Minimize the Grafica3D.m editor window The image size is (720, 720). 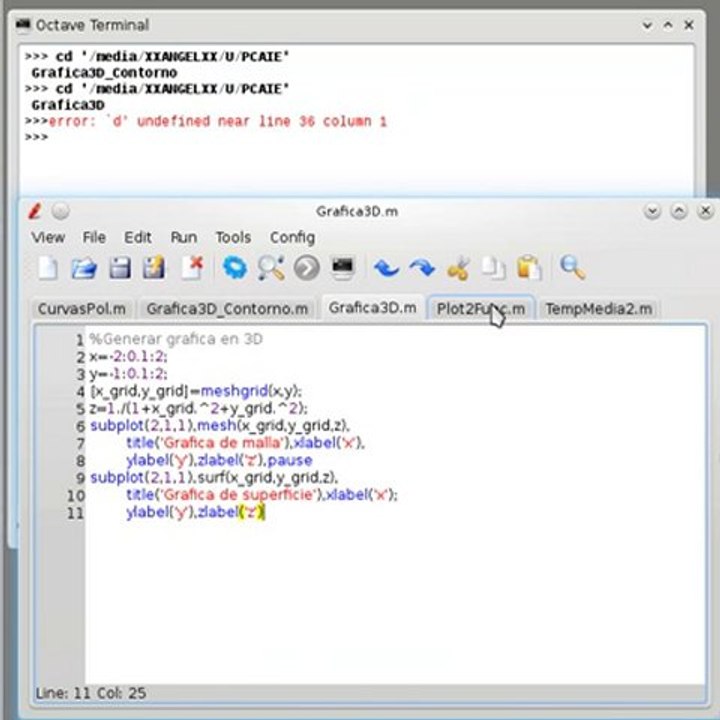652,211
